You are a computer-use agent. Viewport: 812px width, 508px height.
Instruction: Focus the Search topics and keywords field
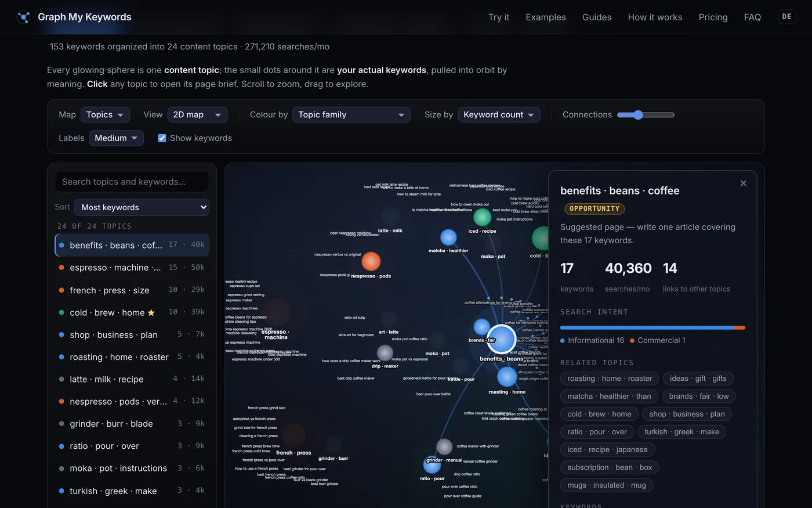(132, 182)
